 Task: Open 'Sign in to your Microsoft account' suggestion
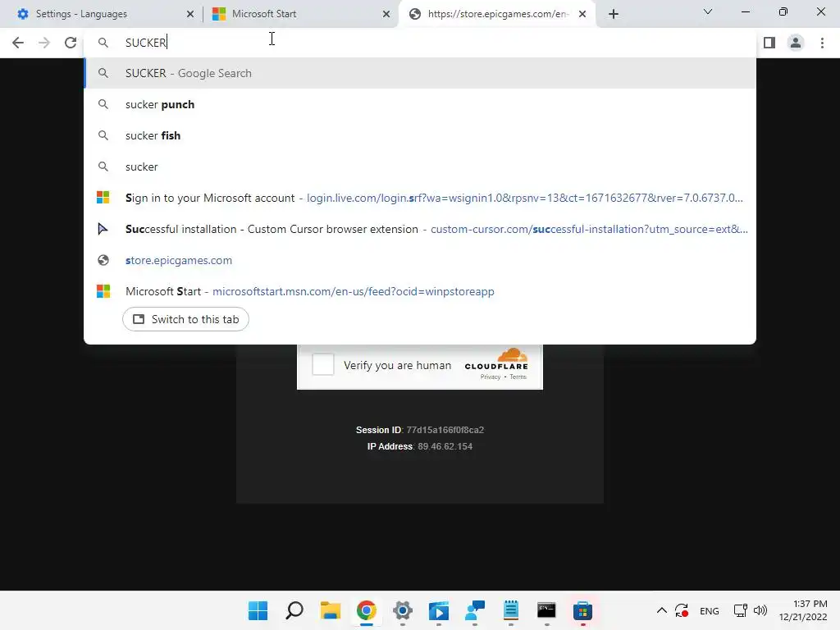coord(420,198)
